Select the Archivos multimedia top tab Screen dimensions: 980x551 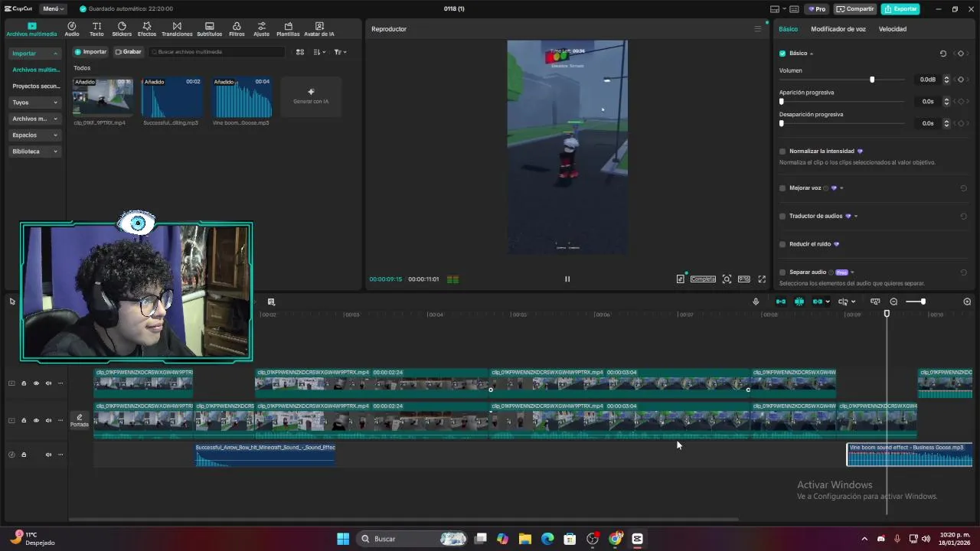(x=31, y=29)
